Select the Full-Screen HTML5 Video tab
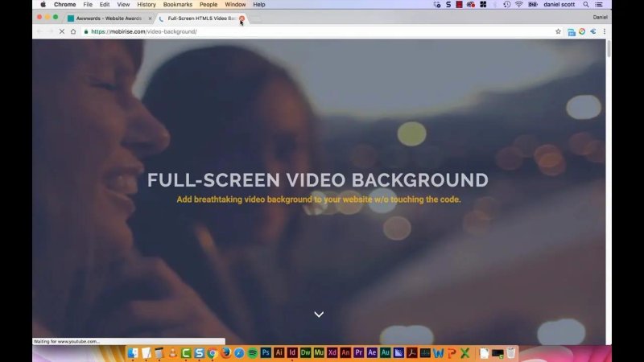 pos(201,19)
